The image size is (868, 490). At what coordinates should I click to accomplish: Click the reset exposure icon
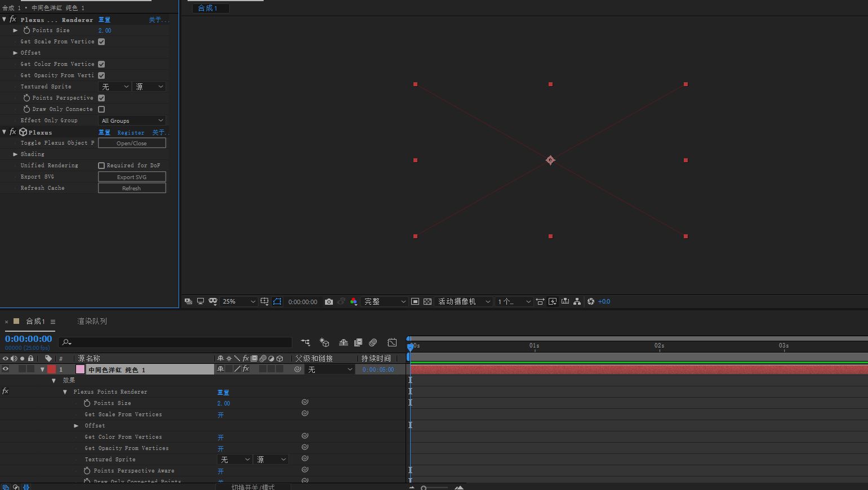coord(591,301)
